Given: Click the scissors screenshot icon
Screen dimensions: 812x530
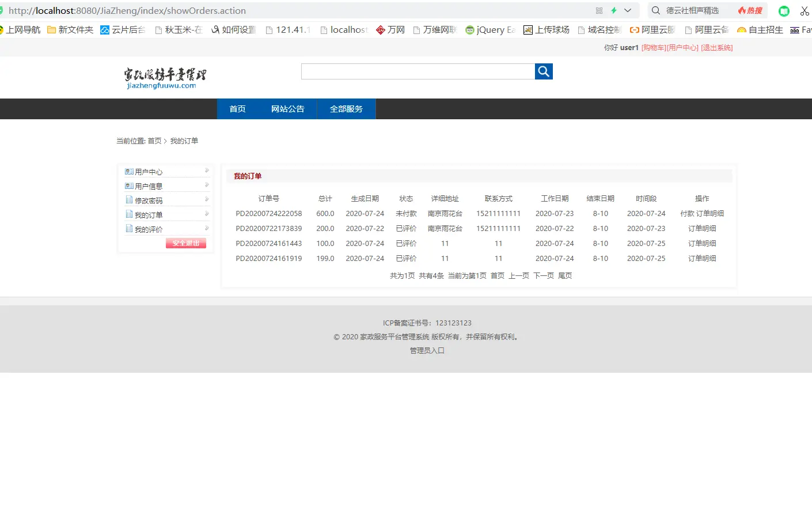Looking at the screenshot, I should pos(805,11).
